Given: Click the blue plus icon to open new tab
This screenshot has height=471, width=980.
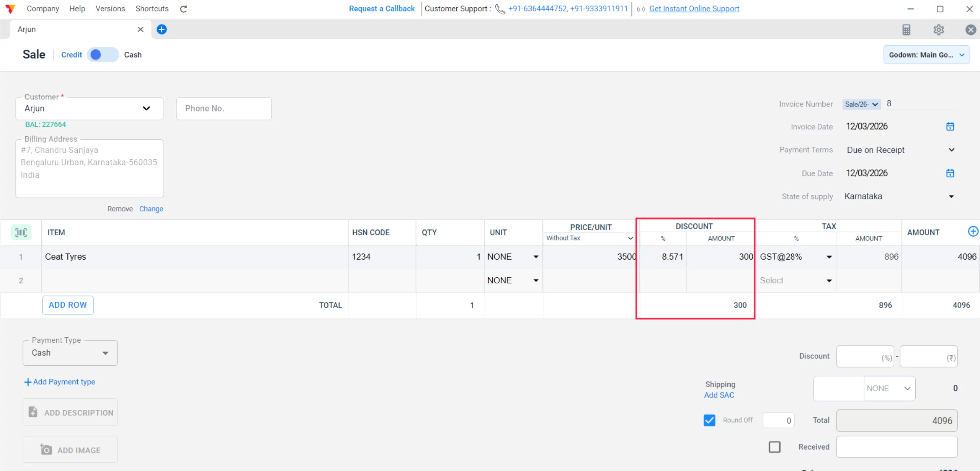Looking at the screenshot, I should pos(162,29).
